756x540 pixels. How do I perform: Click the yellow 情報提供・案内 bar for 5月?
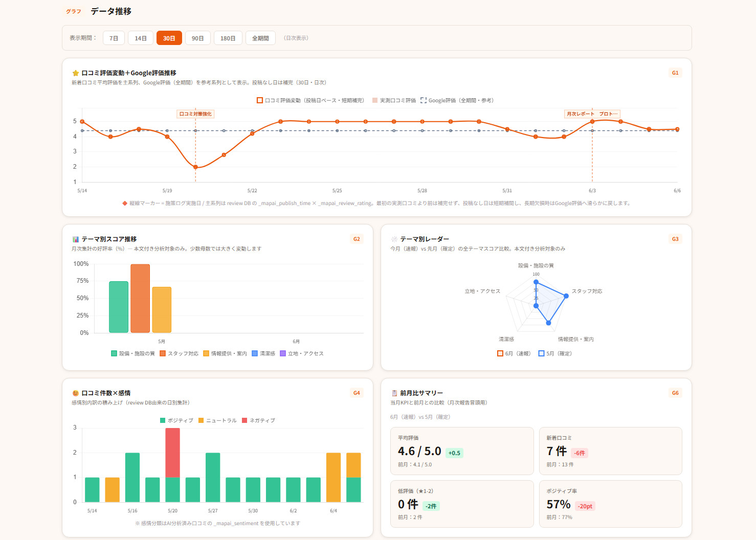tap(162, 310)
